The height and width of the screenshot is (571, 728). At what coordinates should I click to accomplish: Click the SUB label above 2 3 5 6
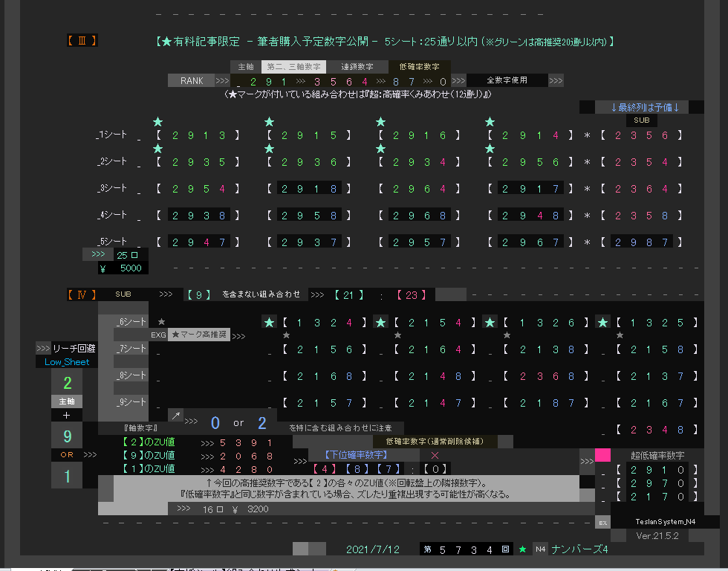click(641, 120)
